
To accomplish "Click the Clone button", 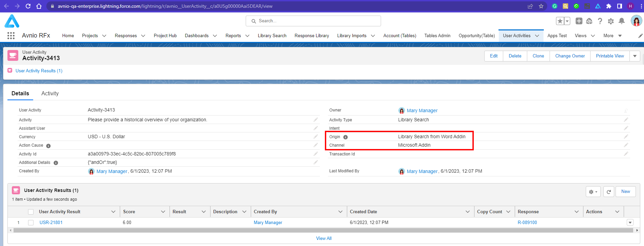I will (x=538, y=56).
